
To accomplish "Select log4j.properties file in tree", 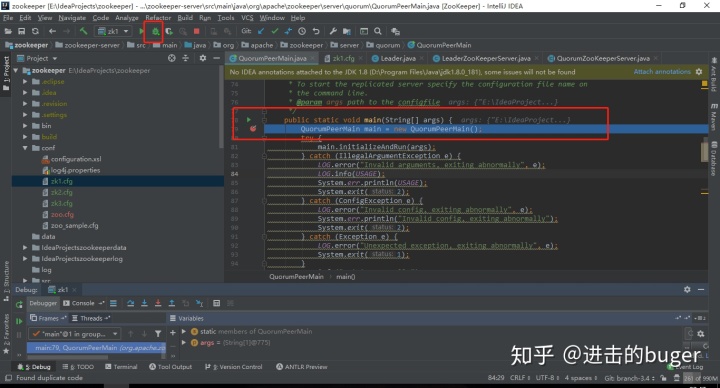I will [x=75, y=170].
